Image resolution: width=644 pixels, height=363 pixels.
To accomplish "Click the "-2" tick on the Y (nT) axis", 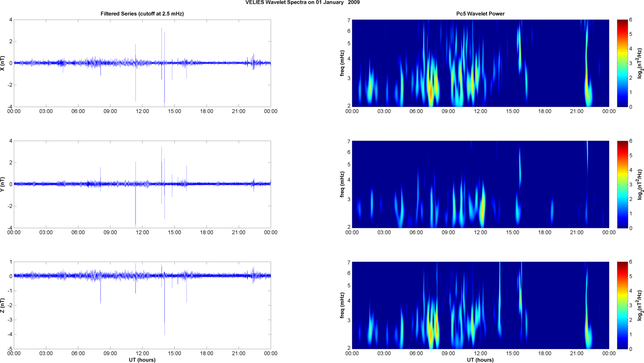I will (9, 206).
